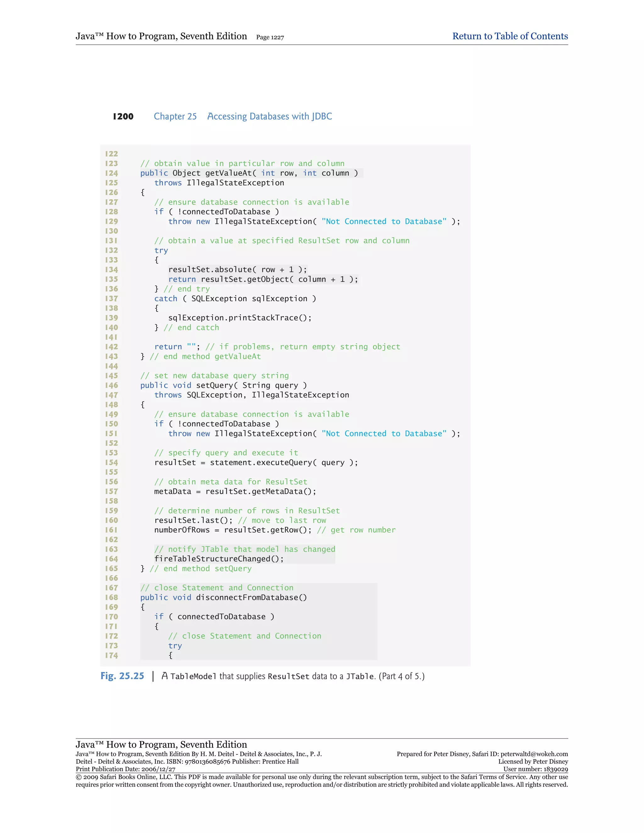Click the getValueAt method declaration line
The width and height of the screenshot is (644, 833).
pos(249,173)
